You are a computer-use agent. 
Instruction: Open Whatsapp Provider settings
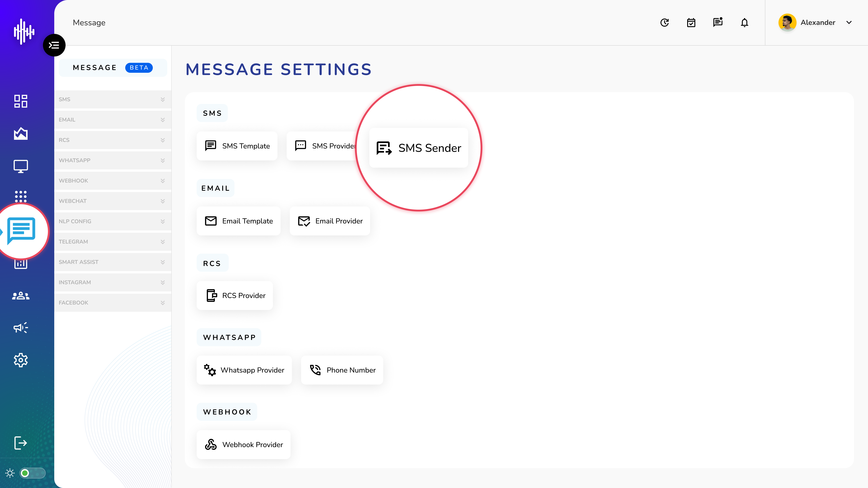click(x=244, y=370)
